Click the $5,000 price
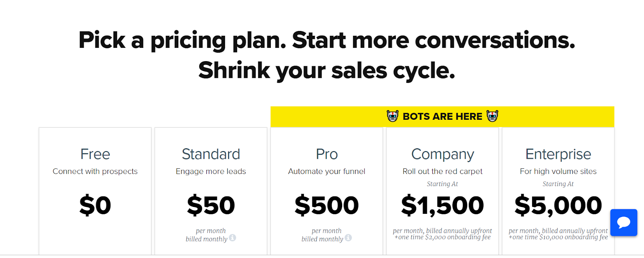This screenshot has width=644, height=258. pos(558,205)
